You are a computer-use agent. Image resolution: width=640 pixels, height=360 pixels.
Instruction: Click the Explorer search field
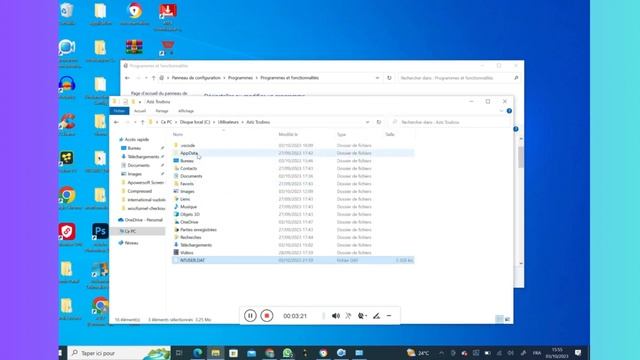point(451,122)
